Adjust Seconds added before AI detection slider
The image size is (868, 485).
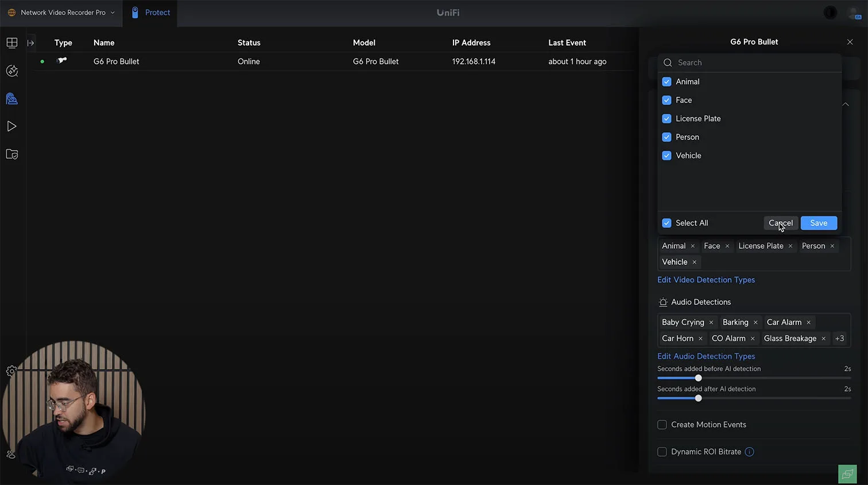pyautogui.click(x=698, y=378)
